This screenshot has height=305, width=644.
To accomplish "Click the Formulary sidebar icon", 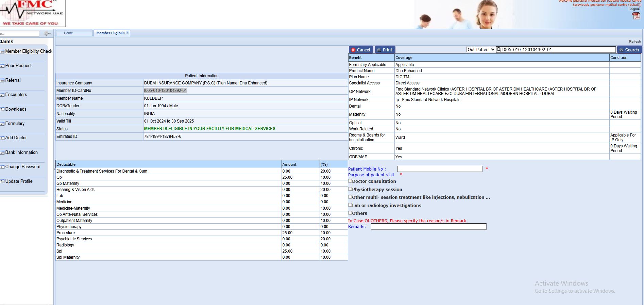I will pos(2,124).
